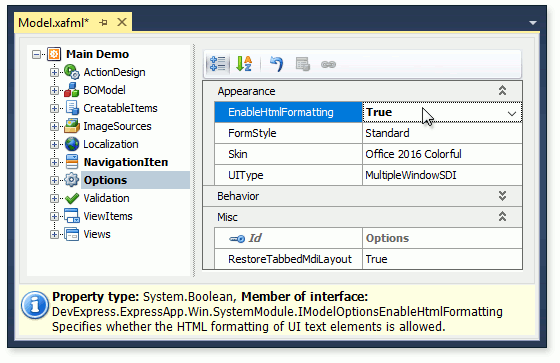Screen dimensions: 560x363
Task: Select the RestoreTabbedMdiLayout property row
Action: pos(368,259)
